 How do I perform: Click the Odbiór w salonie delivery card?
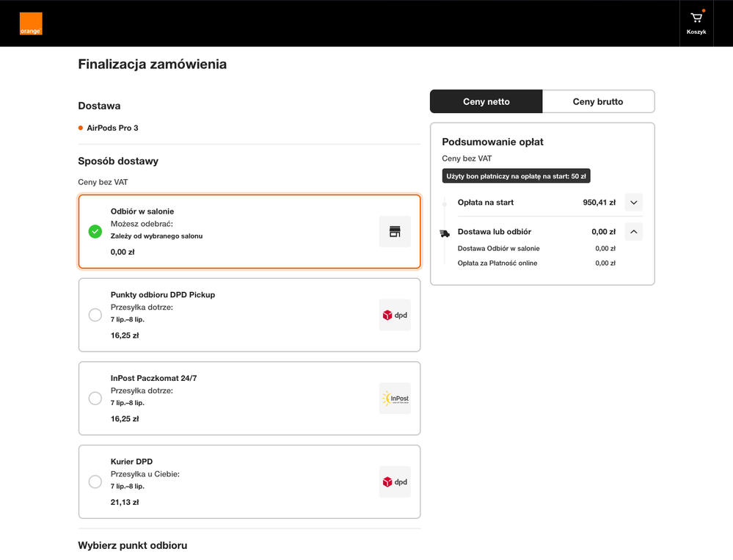point(249,232)
